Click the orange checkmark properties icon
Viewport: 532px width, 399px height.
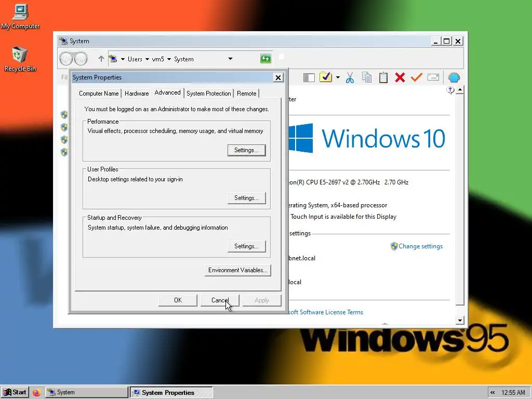click(x=416, y=77)
